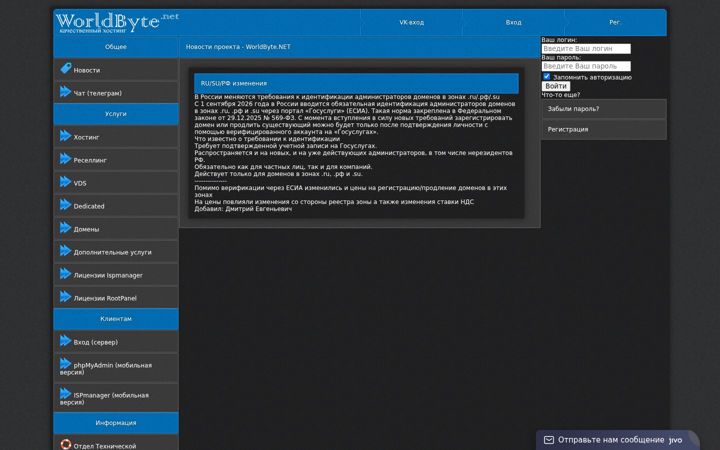Click the Забыли пароль? link

(x=604, y=109)
